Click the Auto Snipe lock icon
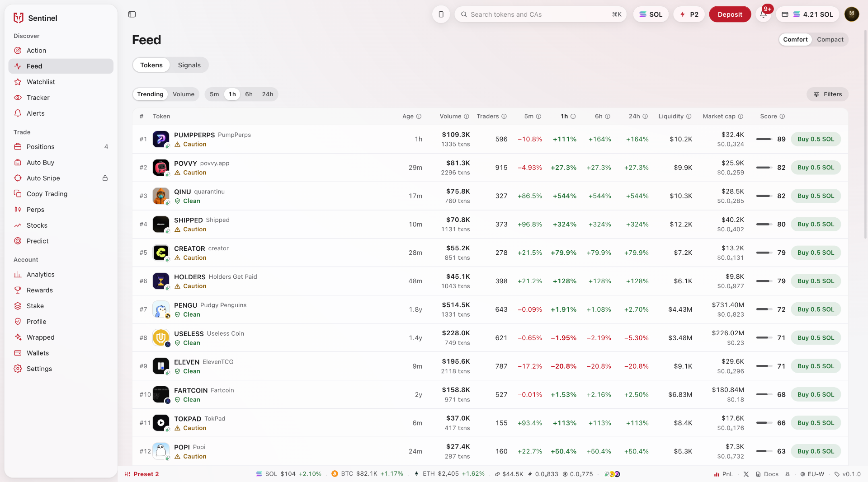 click(x=105, y=178)
